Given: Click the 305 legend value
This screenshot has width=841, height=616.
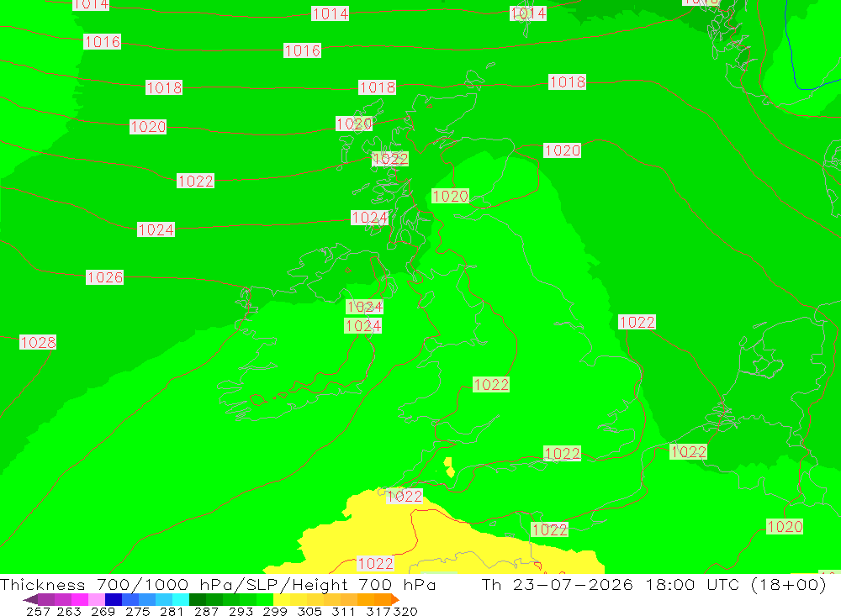Looking at the screenshot, I should [x=309, y=611].
